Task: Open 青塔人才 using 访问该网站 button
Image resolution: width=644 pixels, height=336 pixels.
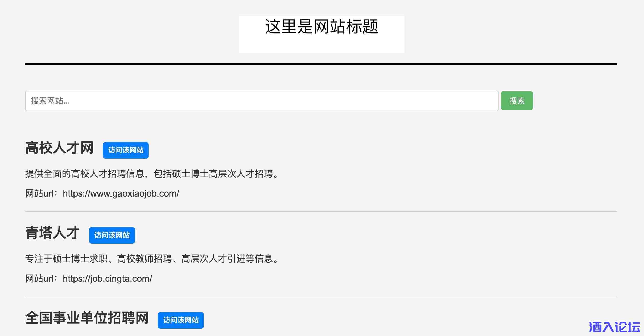Action: pos(112,235)
